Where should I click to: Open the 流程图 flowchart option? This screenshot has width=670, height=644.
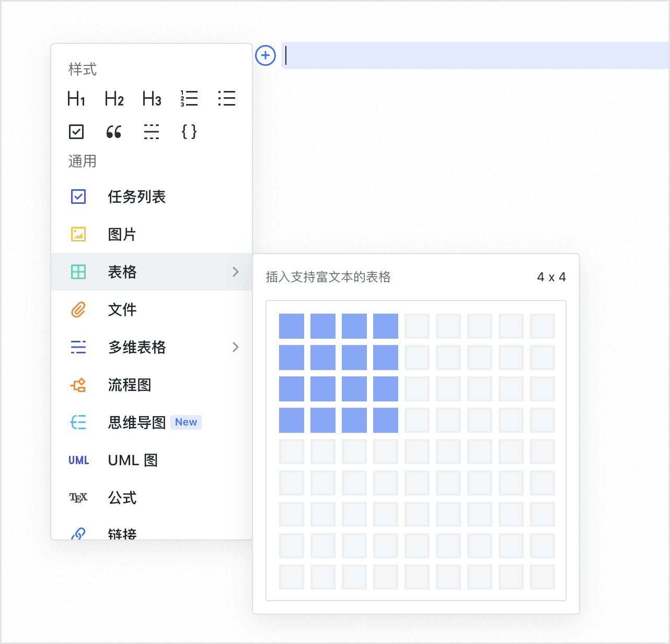[x=130, y=385]
